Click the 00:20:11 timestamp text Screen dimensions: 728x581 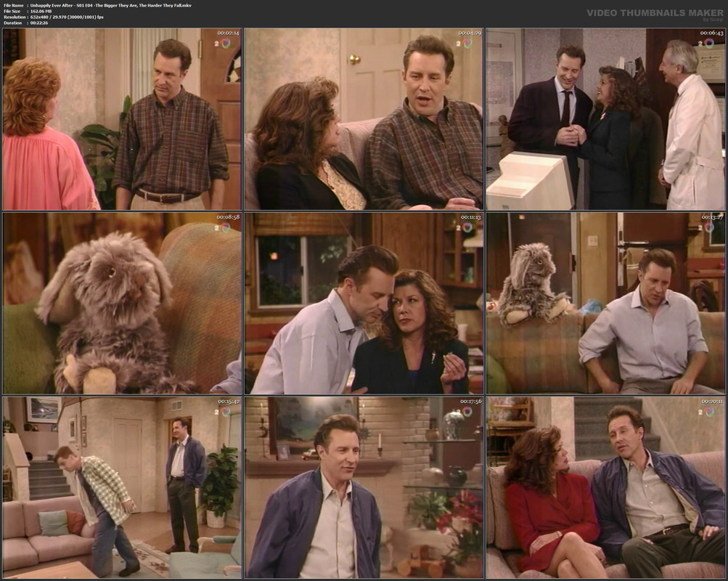coord(712,402)
